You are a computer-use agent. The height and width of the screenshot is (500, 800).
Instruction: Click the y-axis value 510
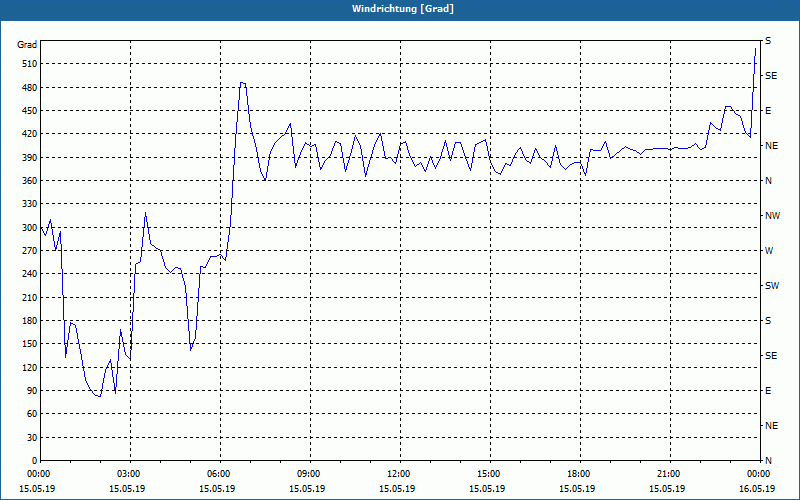[x=30, y=64]
